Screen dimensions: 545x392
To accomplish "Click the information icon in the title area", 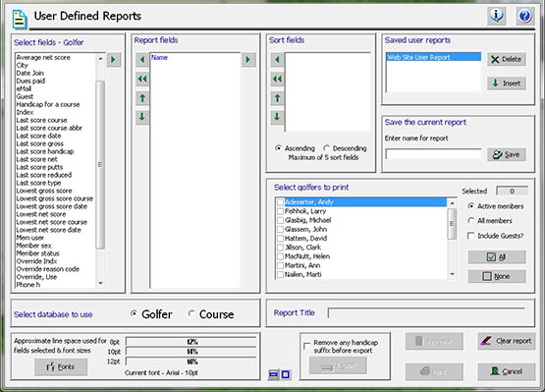I will [496, 16].
